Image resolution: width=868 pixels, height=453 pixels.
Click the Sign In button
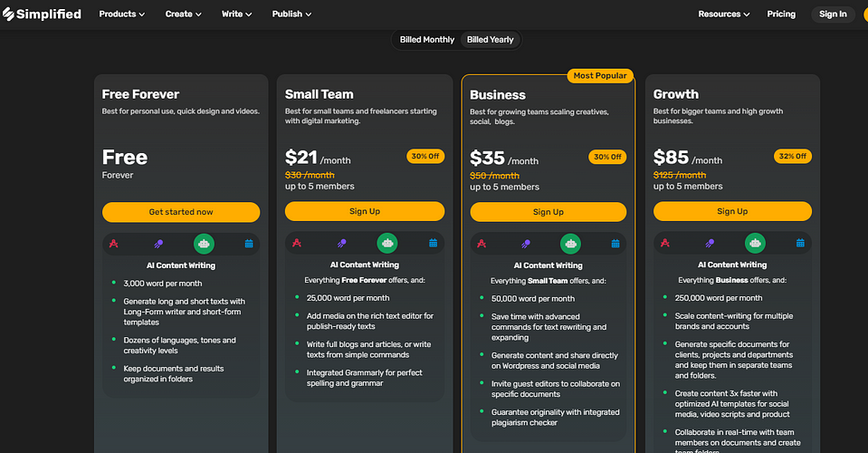(833, 14)
